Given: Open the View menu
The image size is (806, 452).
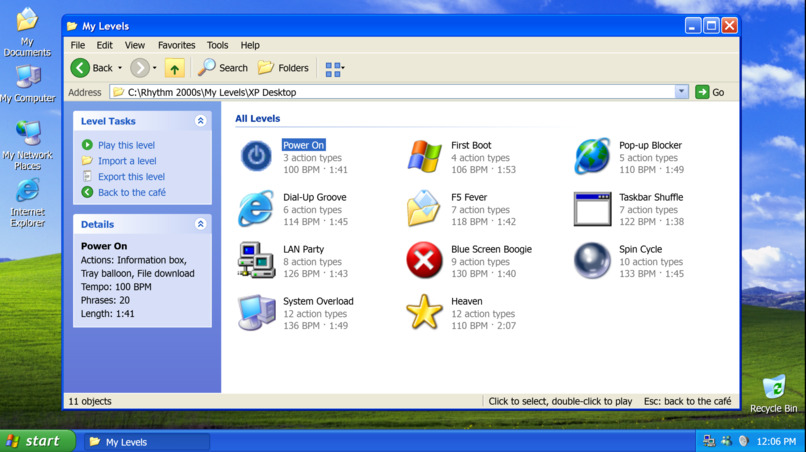Looking at the screenshot, I should (135, 45).
